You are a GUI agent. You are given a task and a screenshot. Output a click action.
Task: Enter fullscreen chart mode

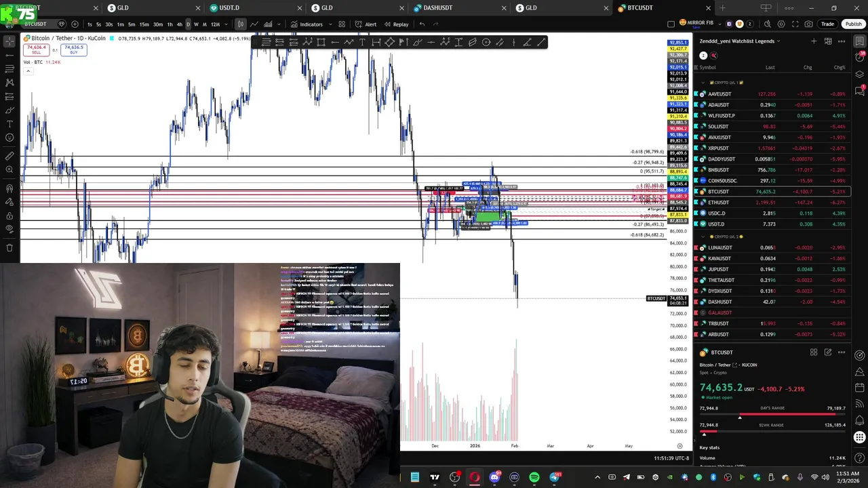(794, 24)
